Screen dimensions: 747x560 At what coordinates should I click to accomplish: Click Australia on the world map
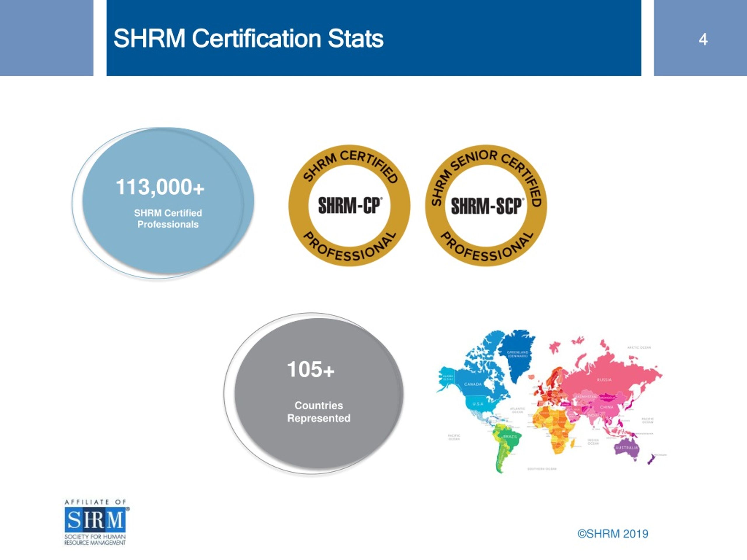[627, 448]
